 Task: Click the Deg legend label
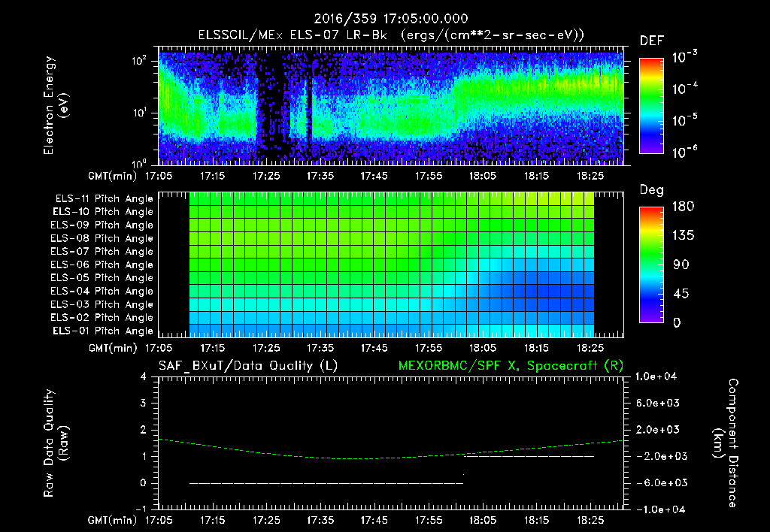tap(652, 190)
